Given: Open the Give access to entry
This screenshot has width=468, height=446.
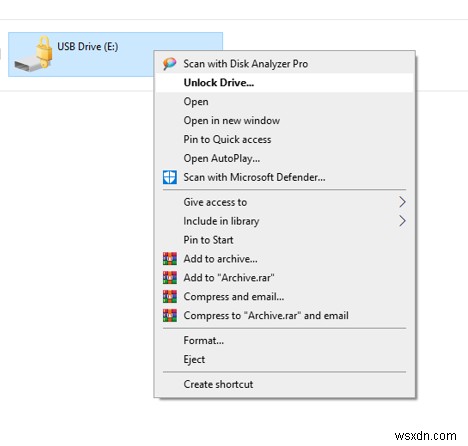Looking at the screenshot, I should [x=285, y=202].
